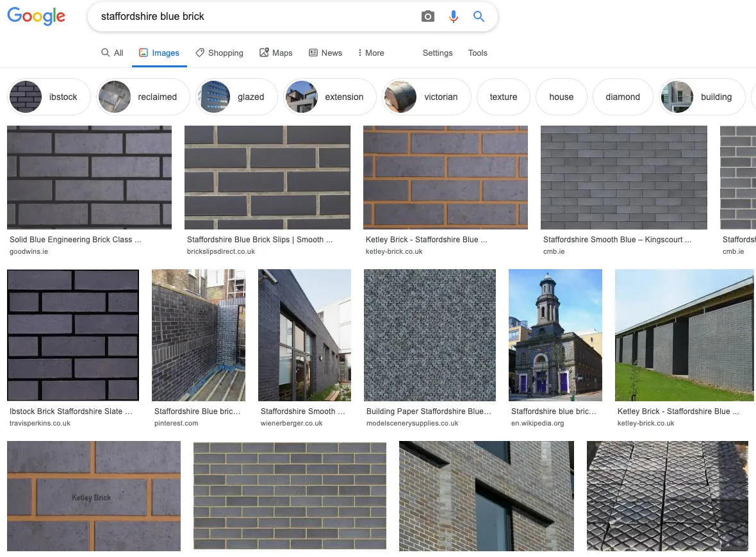Image resolution: width=756 pixels, height=557 pixels.
Task: Apply the extension filter chip
Action: [x=330, y=97]
